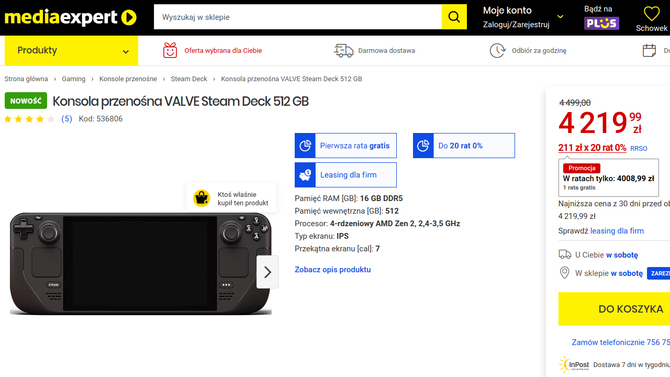Image resolution: width=670 pixels, height=377 pixels.
Task: Click 'Pierwsza rata gratis' button
Action: (345, 146)
